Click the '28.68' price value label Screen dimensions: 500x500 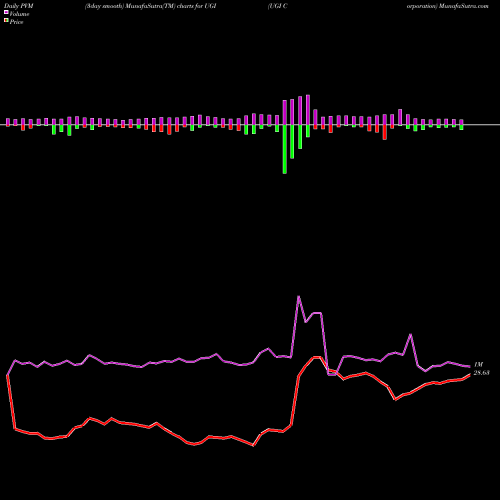(x=481, y=373)
